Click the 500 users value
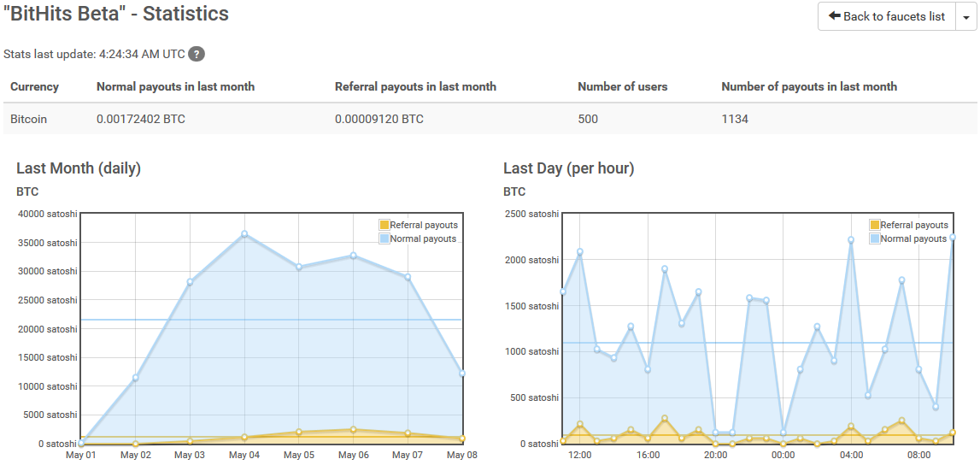 click(x=588, y=119)
